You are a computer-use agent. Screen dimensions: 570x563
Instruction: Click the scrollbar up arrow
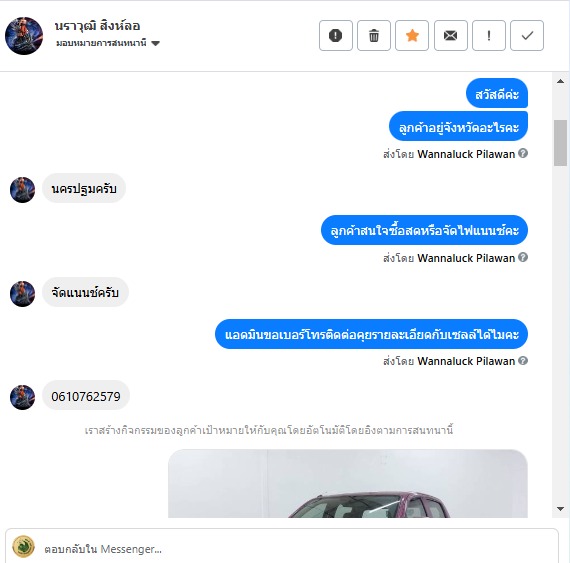(x=560, y=81)
